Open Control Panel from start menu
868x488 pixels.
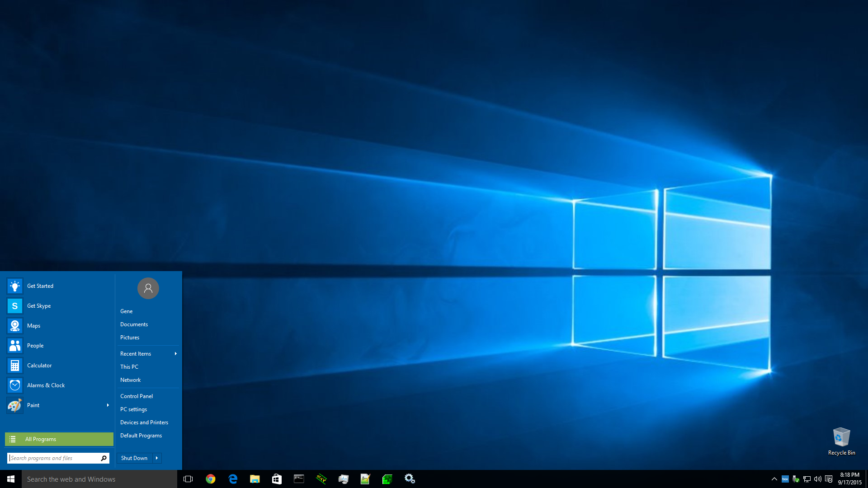137,396
